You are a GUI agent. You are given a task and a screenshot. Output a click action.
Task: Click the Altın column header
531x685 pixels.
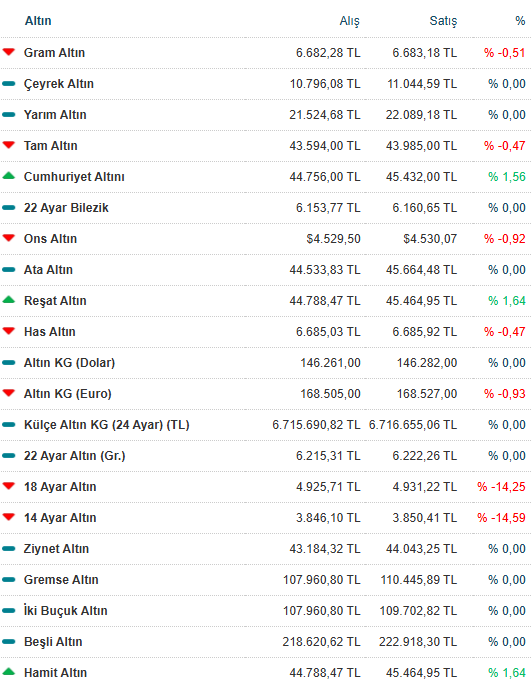click(38, 21)
